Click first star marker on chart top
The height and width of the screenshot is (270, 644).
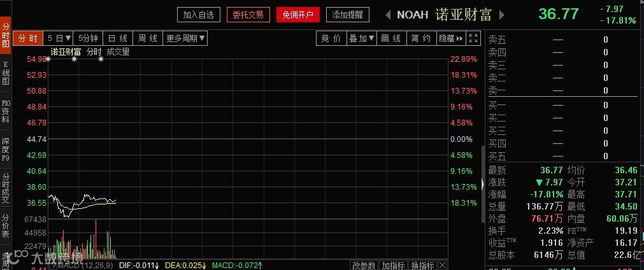pos(48,59)
